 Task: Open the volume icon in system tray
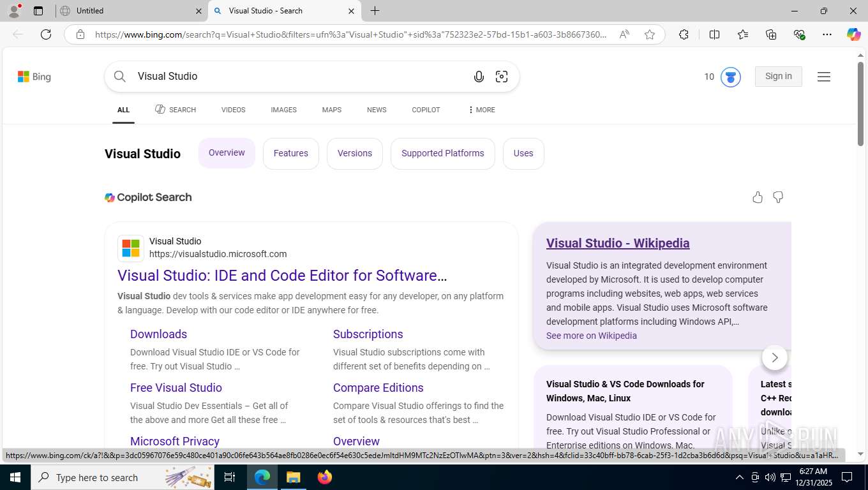(770, 477)
